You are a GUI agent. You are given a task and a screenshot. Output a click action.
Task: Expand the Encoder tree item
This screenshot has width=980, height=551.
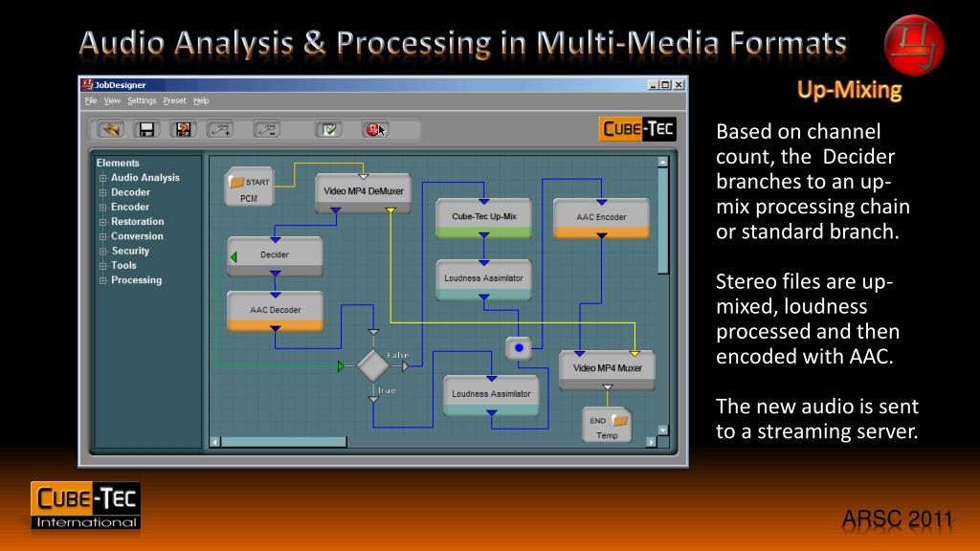102,208
